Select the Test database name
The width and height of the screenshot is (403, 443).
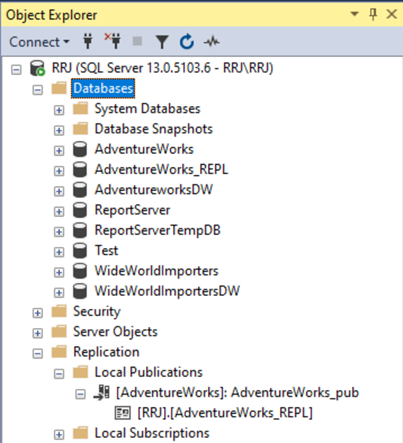[106, 251]
